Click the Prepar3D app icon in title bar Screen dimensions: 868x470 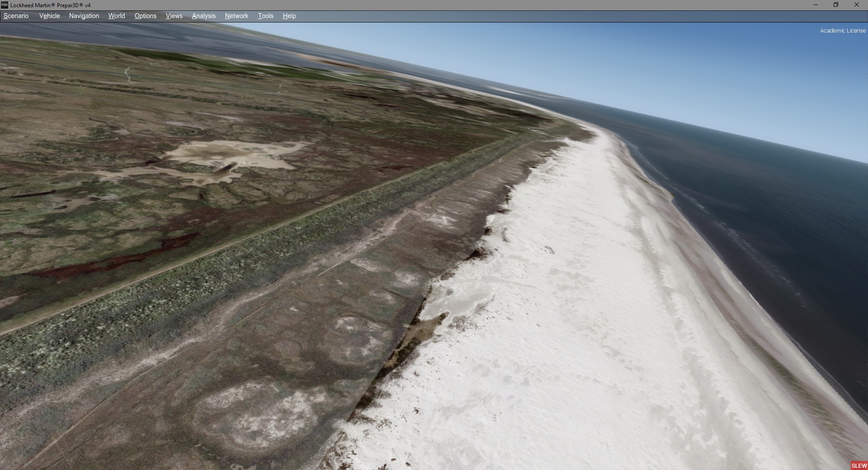point(5,5)
